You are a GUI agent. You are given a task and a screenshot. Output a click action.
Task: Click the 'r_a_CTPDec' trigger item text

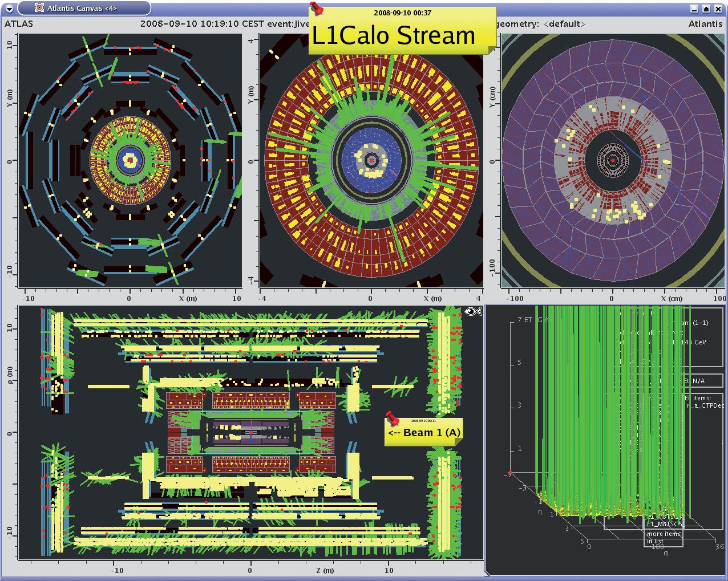pyautogui.click(x=705, y=406)
